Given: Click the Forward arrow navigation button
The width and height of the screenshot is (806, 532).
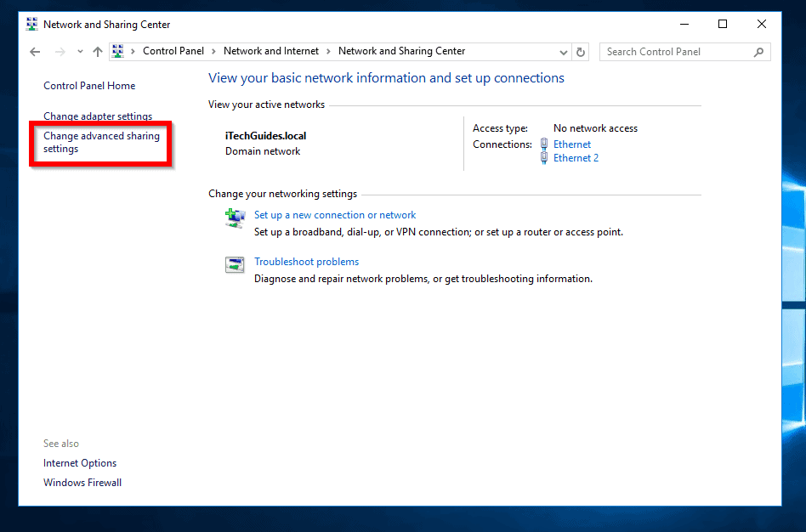Looking at the screenshot, I should click(x=60, y=52).
